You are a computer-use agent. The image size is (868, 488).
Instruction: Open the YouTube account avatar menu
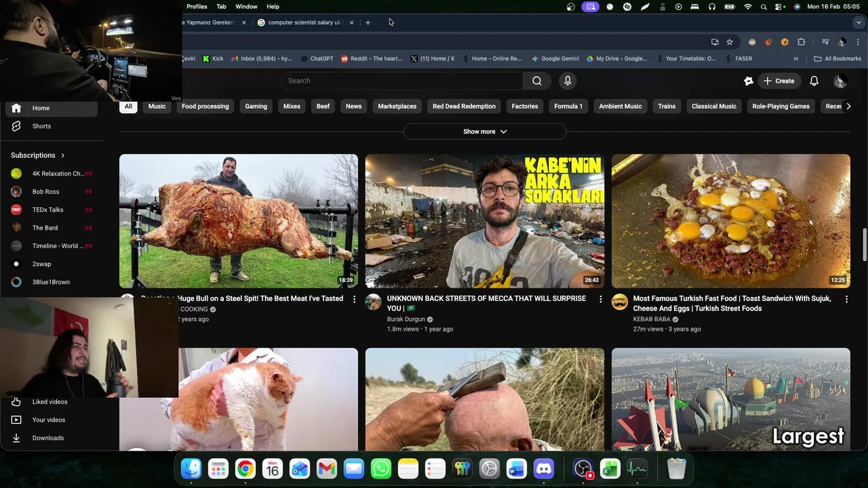[x=840, y=81]
